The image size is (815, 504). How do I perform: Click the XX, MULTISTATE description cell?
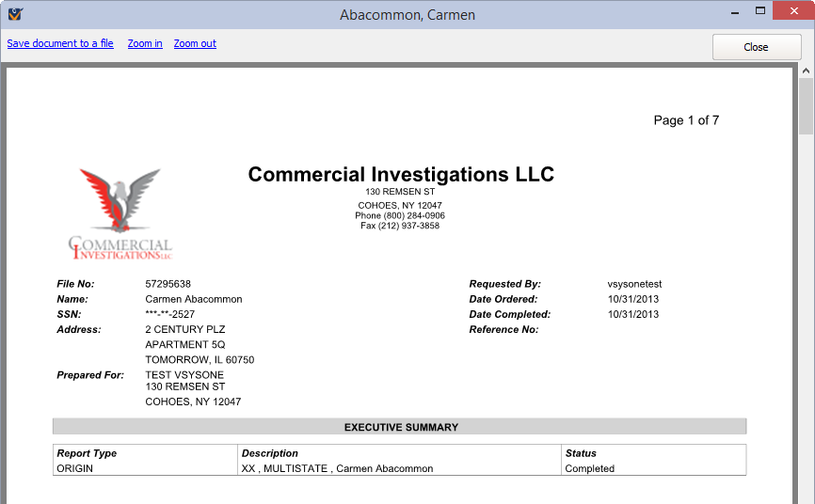click(x=337, y=468)
